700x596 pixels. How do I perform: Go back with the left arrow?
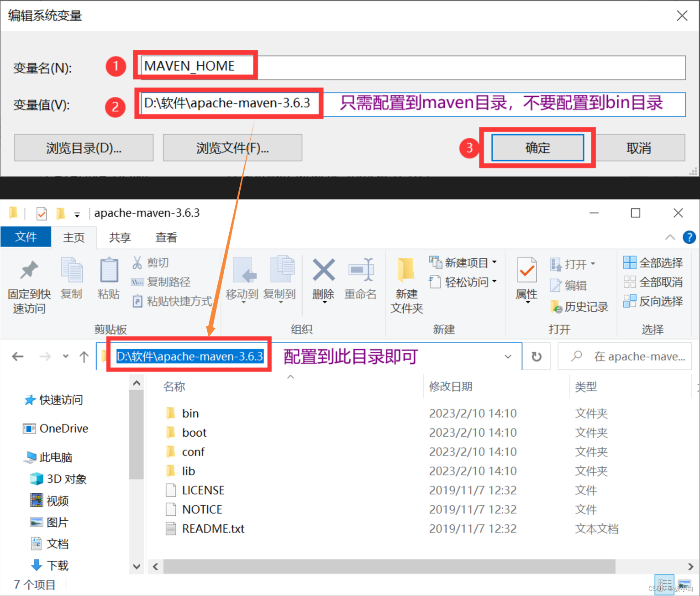(x=18, y=356)
